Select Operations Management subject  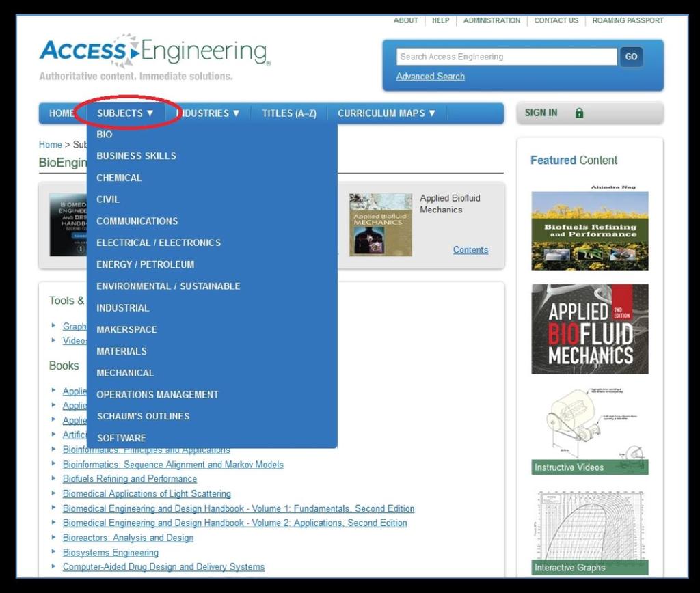pos(158,395)
